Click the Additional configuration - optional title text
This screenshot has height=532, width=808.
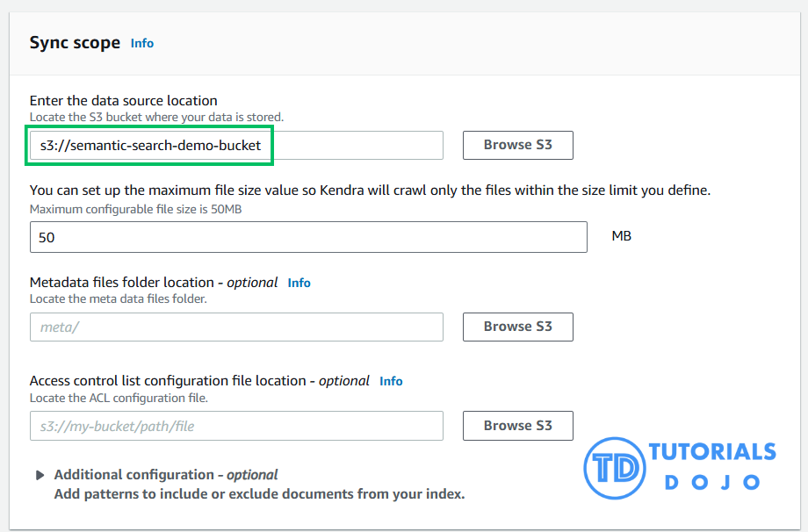pos(166,475)
